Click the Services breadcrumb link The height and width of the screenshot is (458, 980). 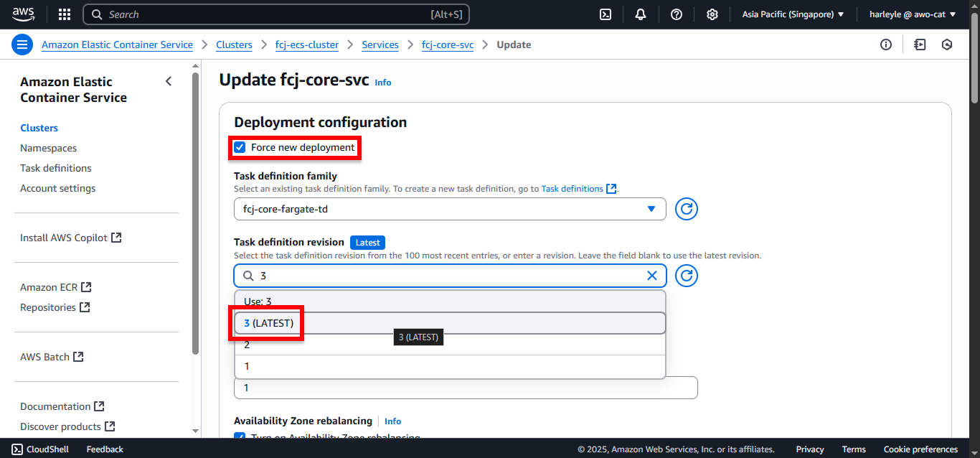click(x=380, y=45)
